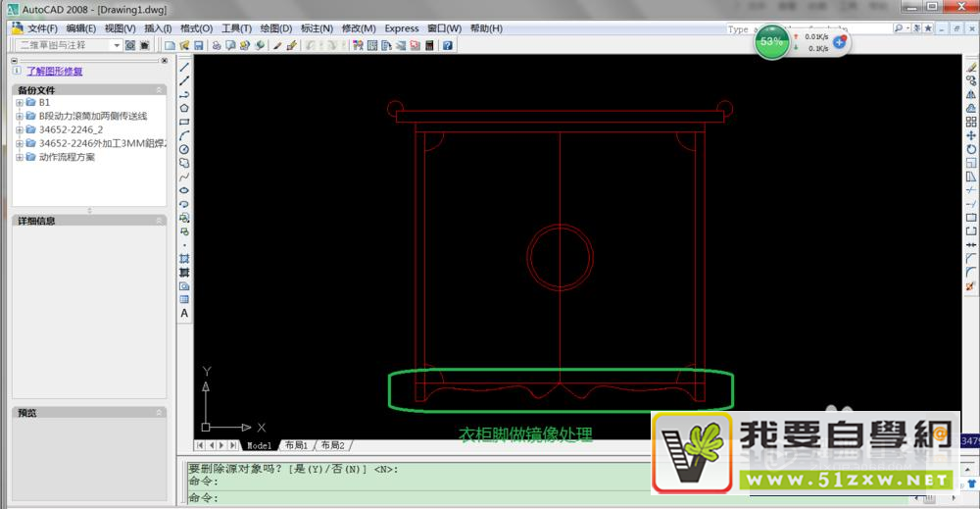The width and height of the screenshot is (980, 509).
Task: Select the Scale tool
Action: [970, 163]
